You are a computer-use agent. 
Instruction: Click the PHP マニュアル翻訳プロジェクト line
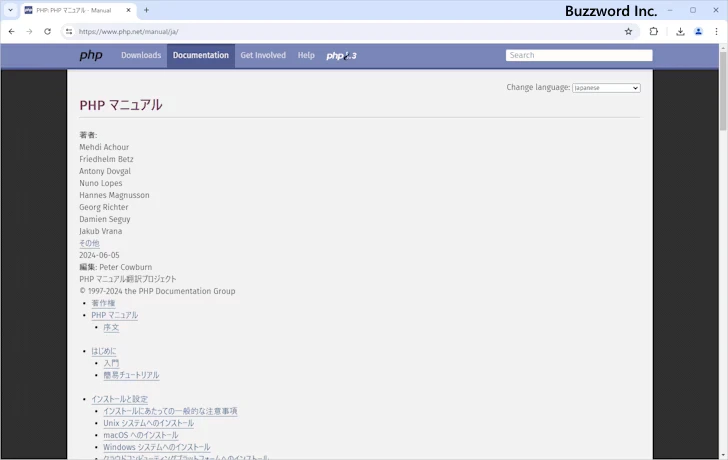tap(128, 279)
